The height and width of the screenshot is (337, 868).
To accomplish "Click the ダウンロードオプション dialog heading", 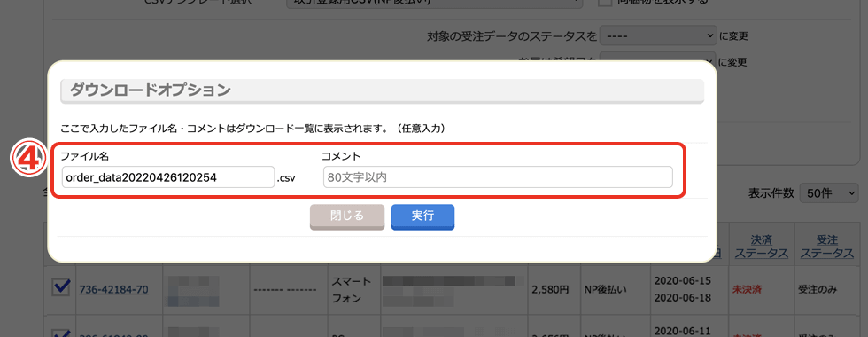I will tap(150, 90).
